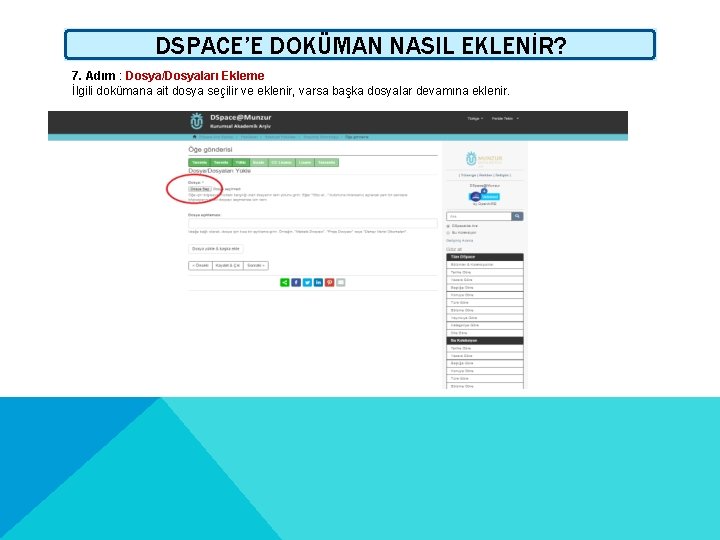The image size is (720, 540).
Task: Click the magnifier search button in sidebar
Action: 517,216
